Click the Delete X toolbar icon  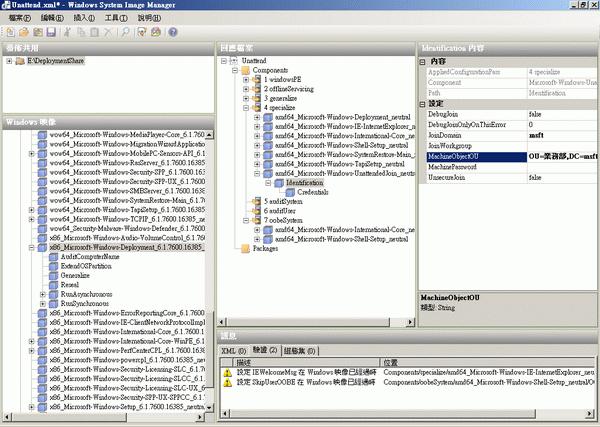108,33
